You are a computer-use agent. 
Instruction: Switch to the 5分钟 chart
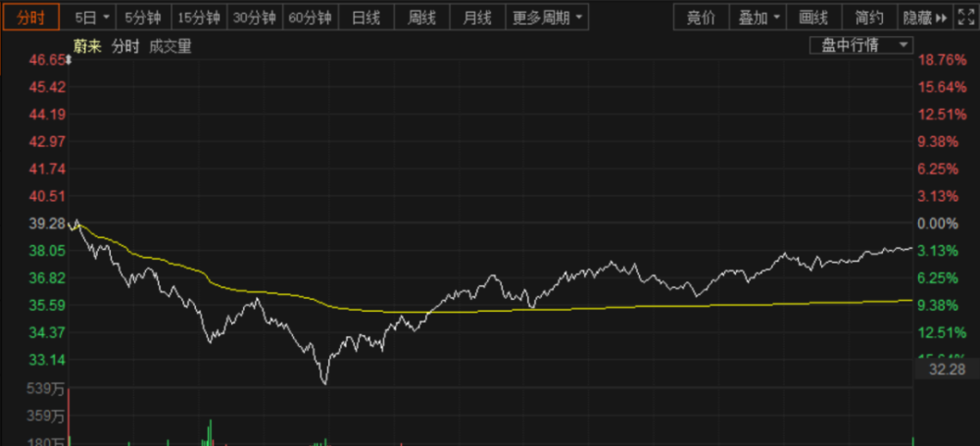pos(143,18)
